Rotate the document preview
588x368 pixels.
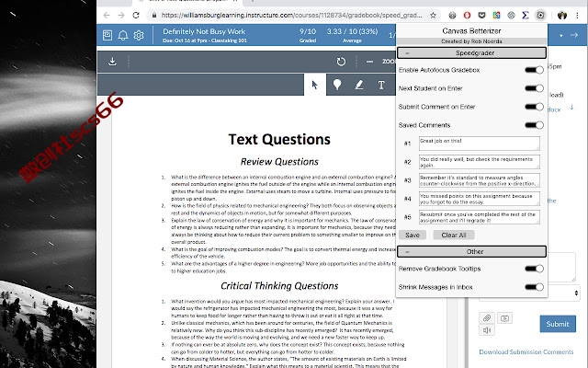pos(341,62)
